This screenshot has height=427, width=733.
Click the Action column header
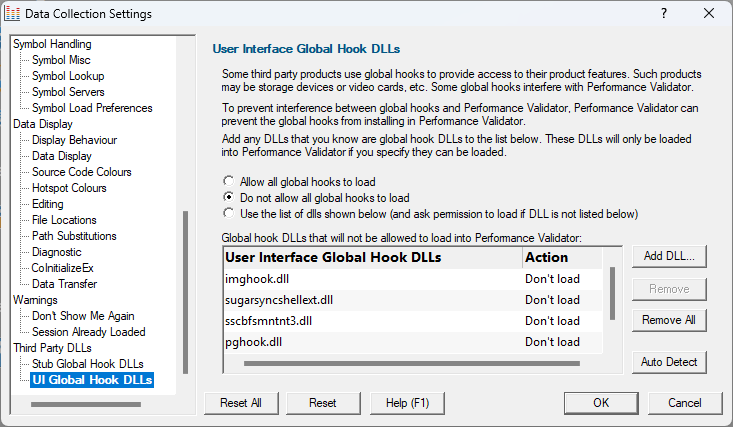[562, 258]
